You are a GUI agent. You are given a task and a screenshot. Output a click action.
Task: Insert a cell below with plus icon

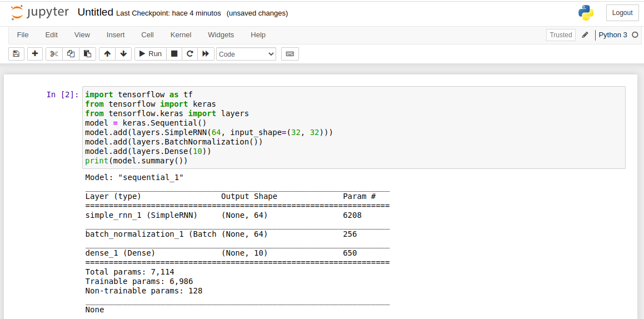click(x=35, y=54)
